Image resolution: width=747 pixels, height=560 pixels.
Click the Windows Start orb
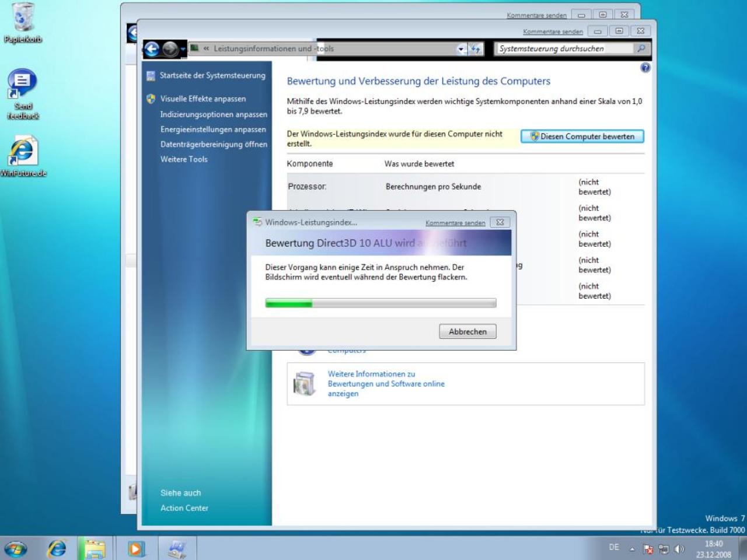click(16, 548)
